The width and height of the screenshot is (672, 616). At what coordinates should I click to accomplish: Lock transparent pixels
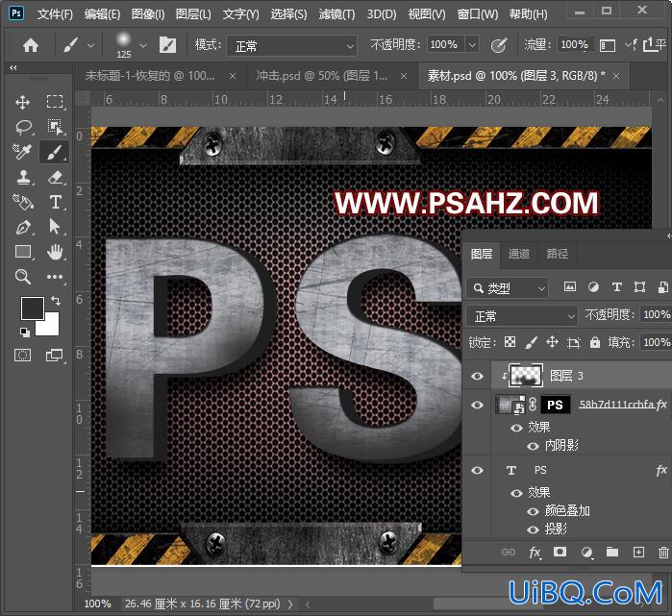(510, 342)
